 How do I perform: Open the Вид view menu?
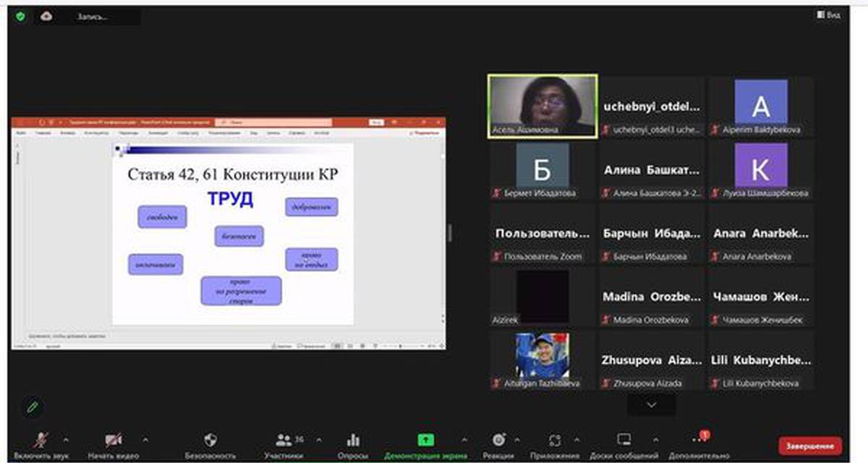click(828, 15)
